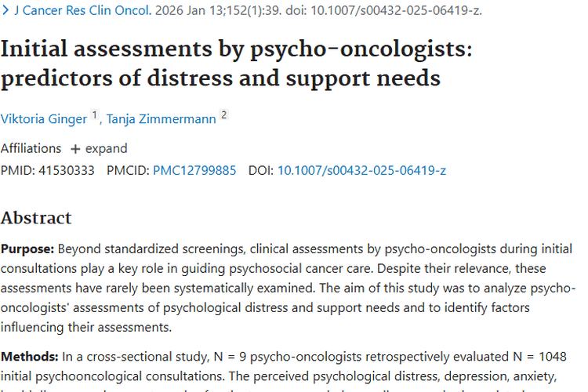
Task: Open author Viktoria Ginger's link
Action: pyautogui.click(x=44, y=118)
